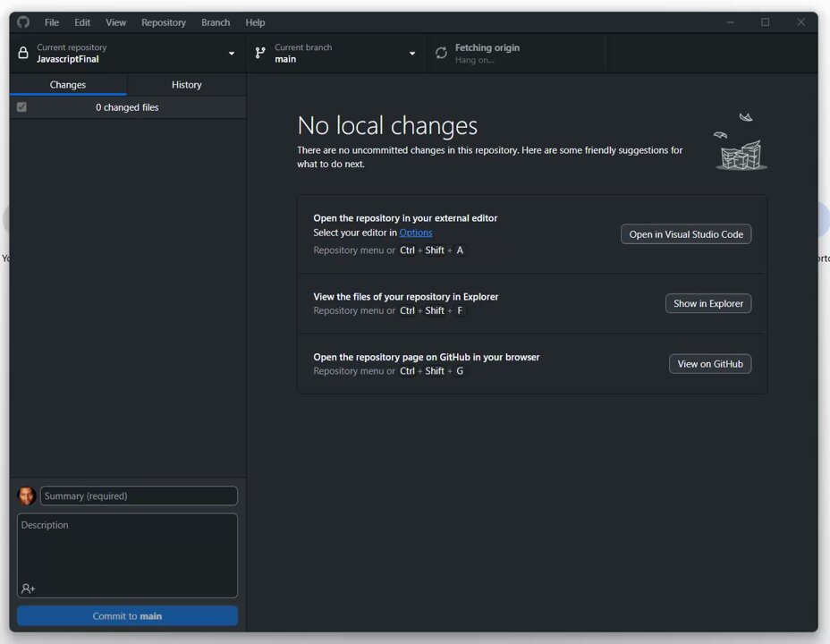
Task: Click the user avatar beside Summary
Action: click(26, 496)
